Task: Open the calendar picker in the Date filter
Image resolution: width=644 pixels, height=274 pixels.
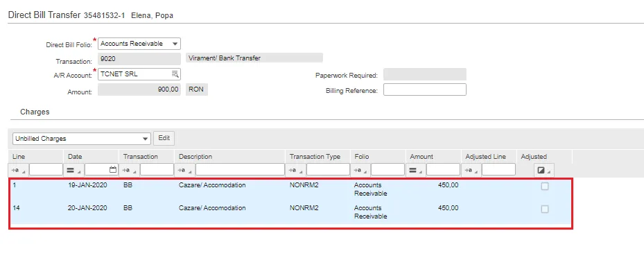Action: point(114,169)
